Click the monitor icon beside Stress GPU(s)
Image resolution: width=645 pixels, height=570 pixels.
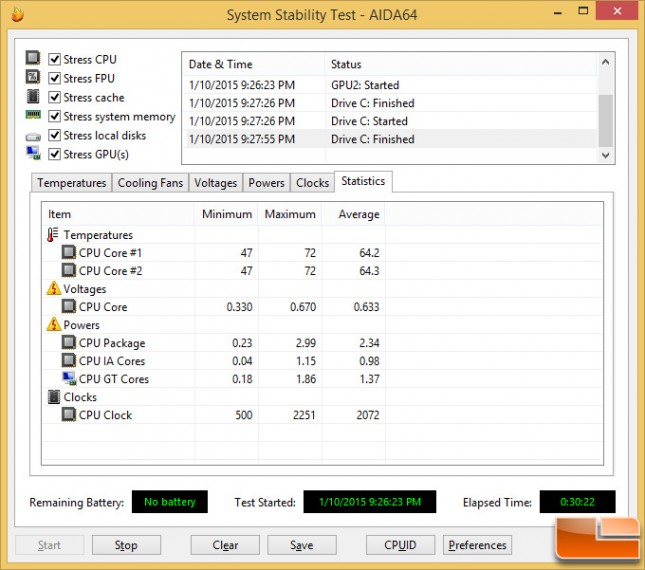pyautogui.click(x=33, y=153)
